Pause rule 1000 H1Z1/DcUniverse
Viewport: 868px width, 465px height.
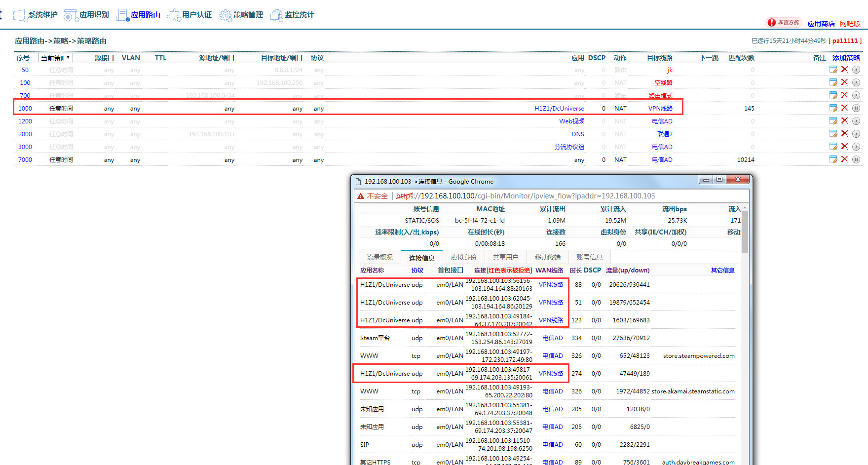tap(856, 108)
